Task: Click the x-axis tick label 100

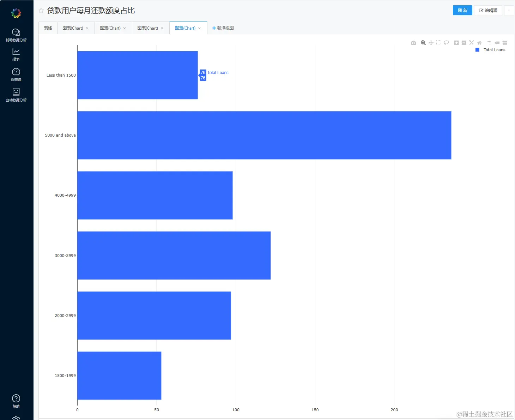Action: pos(236,410)
